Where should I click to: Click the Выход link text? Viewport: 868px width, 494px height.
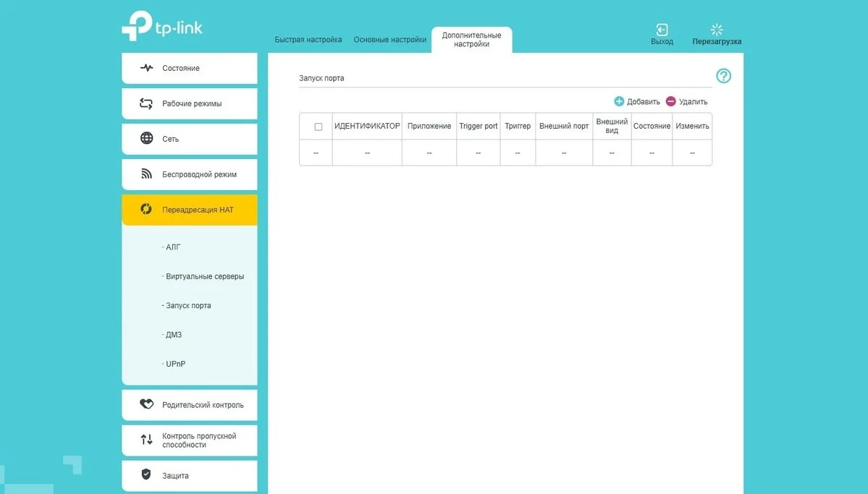pos(662,41)
